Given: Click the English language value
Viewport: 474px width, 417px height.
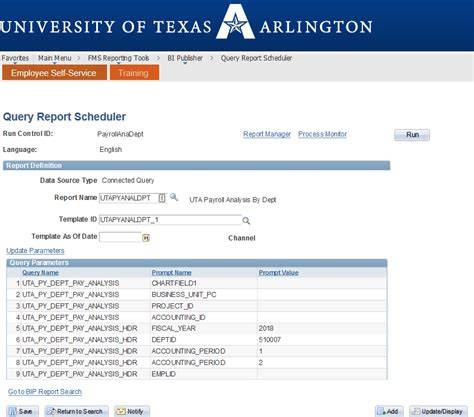Looking at the screenshot, I should (111, 149).
